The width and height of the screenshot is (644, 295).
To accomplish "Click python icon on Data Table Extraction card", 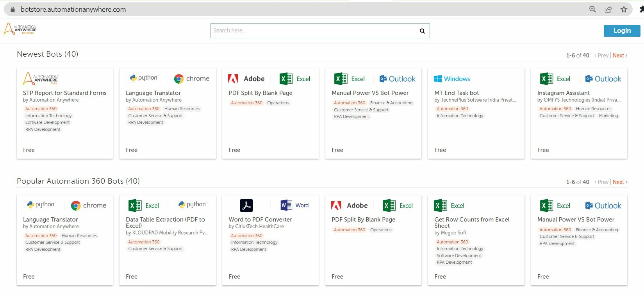I will click(192, 204).
